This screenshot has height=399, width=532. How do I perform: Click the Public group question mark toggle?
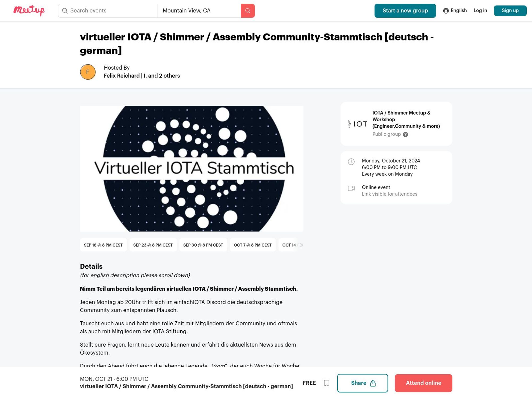point(405,134)
